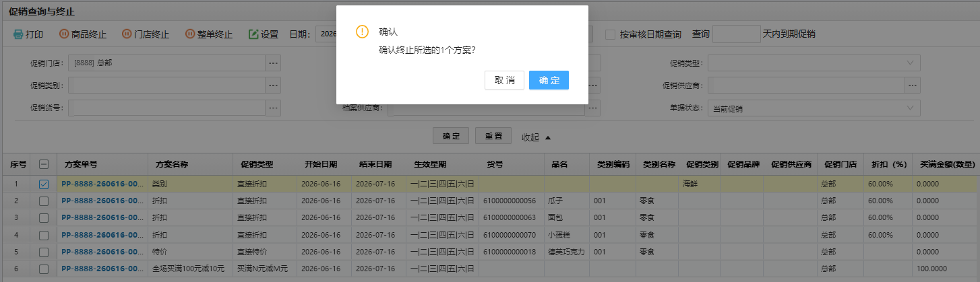The width and height of the screenshot is (980, 282).
Task: Check the row checkbox for 面包
Action: pyautogui.click(x=44, y=218)
